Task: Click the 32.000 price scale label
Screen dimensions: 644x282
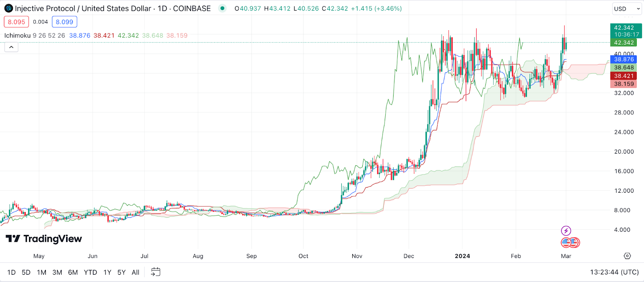Action: [624, 93]
